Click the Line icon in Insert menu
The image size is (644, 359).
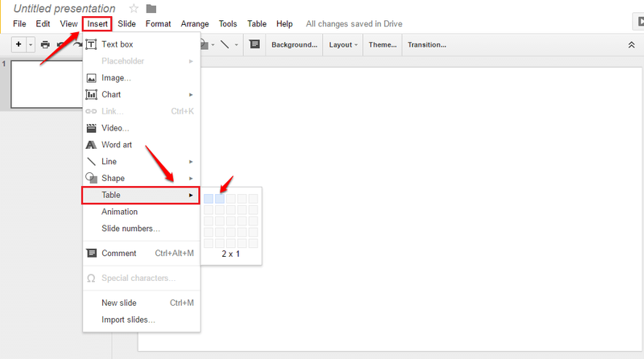(x=91, y=162)
